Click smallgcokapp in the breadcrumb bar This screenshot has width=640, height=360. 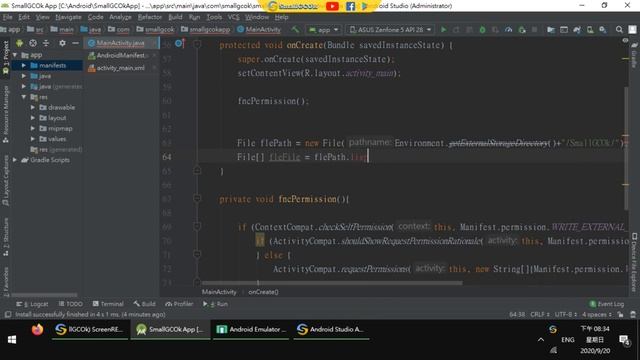click(x=205, y=29)
